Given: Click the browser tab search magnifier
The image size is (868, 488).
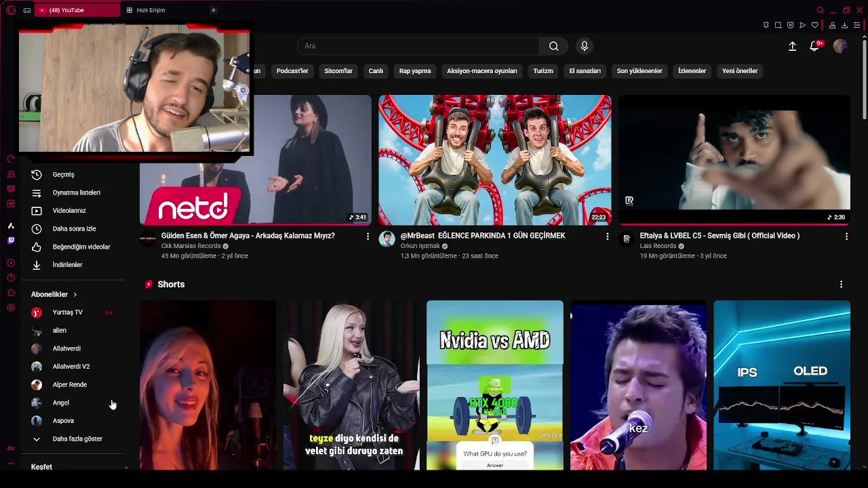Looking at the screenshot, I should [x=820, y=10].
